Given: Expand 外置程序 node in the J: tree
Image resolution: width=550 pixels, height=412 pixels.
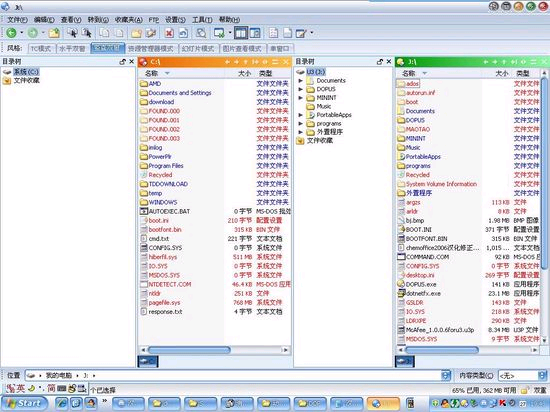Looking at the screenshot, I should pyautogui.click(x=301, y=132).
